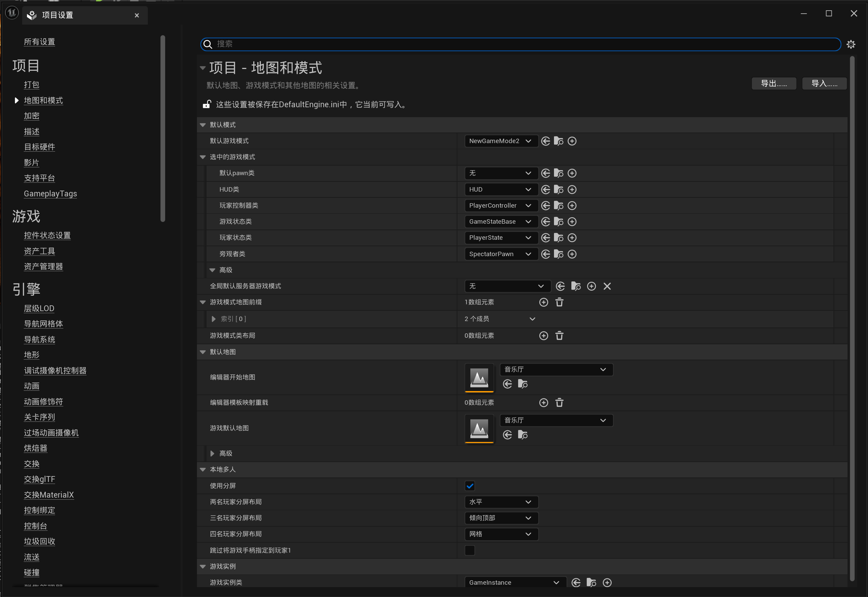This screenshot has height=597, width=868.
Task: Open settings gear next to search bar
Action: pyautogui.click(x=851, y=44)
